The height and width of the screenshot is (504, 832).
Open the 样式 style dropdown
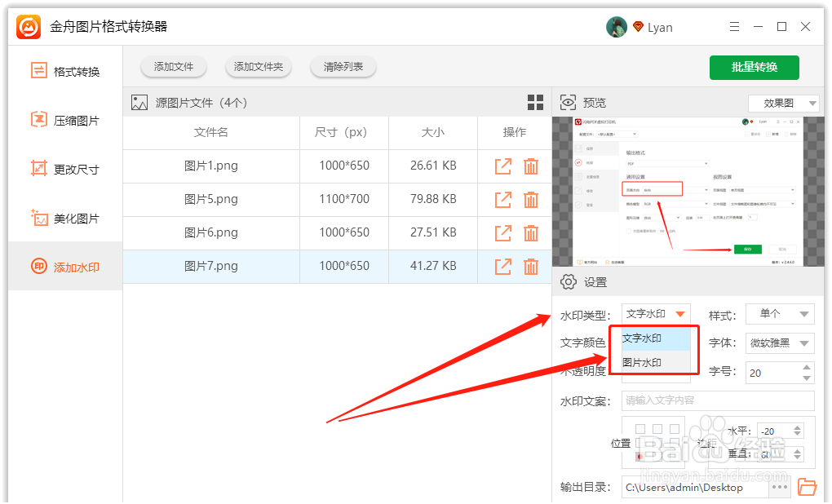[x=779, y=314]
